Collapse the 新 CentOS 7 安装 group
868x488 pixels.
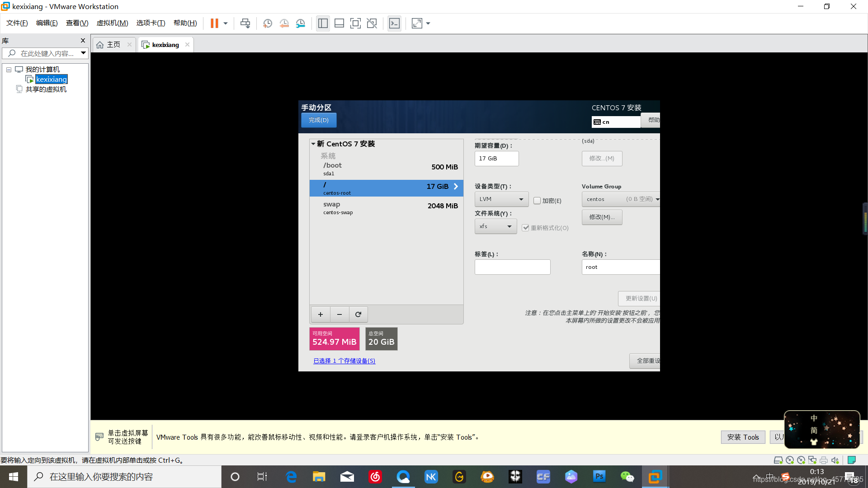(x=313, y=144)
